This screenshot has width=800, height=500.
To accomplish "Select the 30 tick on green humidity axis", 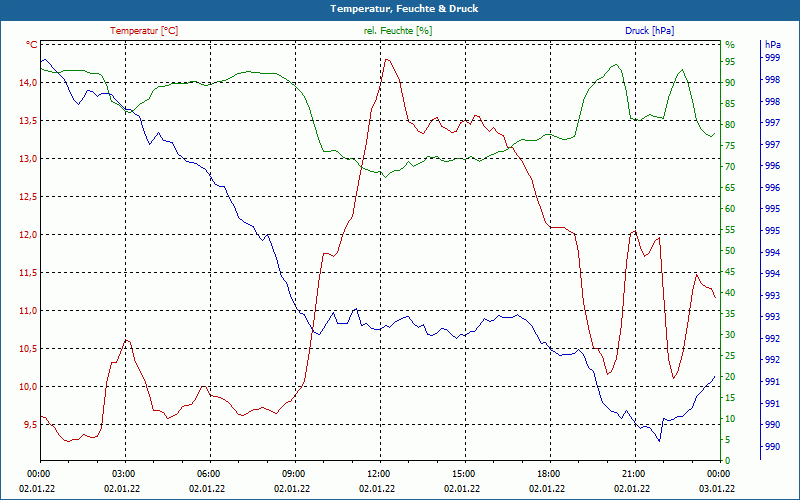I will 730,335.
